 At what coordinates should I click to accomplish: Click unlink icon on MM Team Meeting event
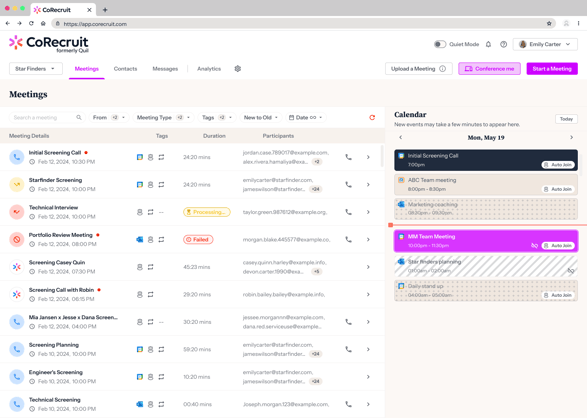pos(534,245)
